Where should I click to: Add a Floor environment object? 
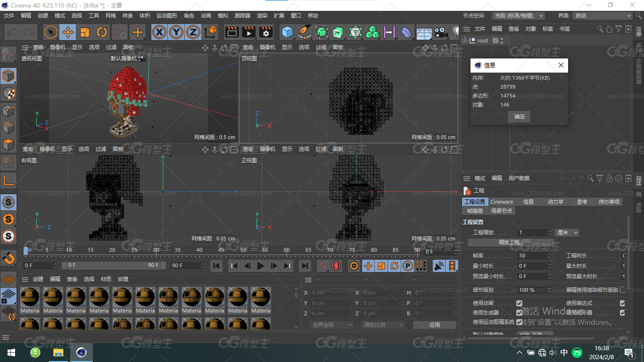click(x=424, y=32)
